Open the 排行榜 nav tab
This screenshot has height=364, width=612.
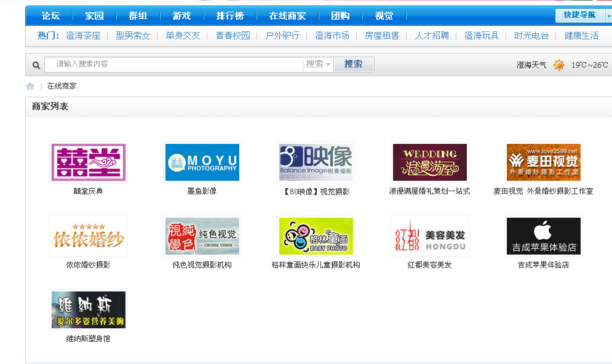[x=230, y=16]
